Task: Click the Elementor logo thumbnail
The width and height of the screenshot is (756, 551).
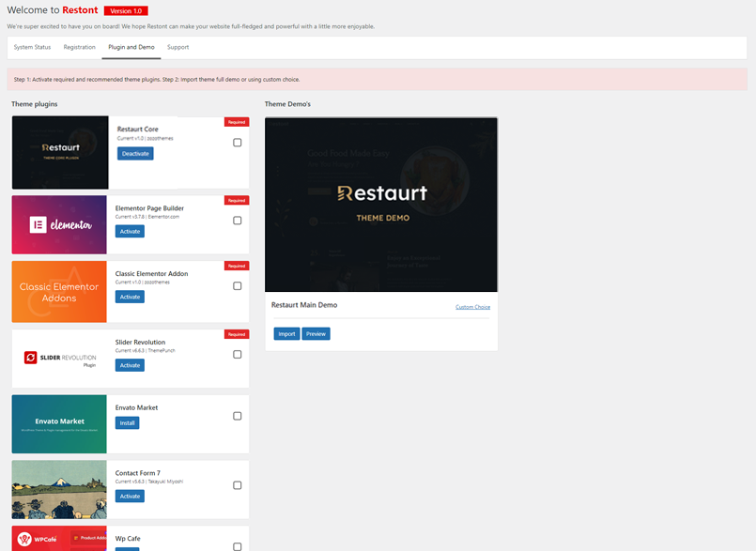Action: (x=59, y=224)
